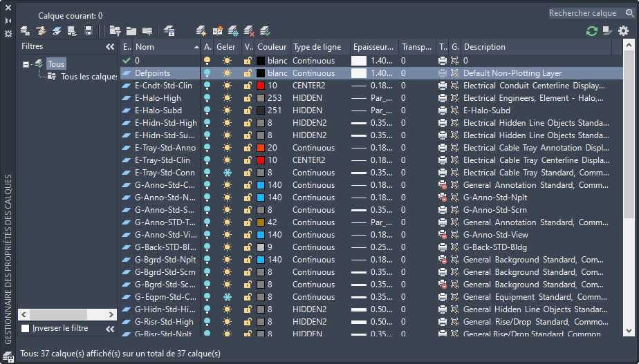Create a new property filter with folder-funnel icon
The width and height of the screenshot is (639, 364).
tap(115, 30)
